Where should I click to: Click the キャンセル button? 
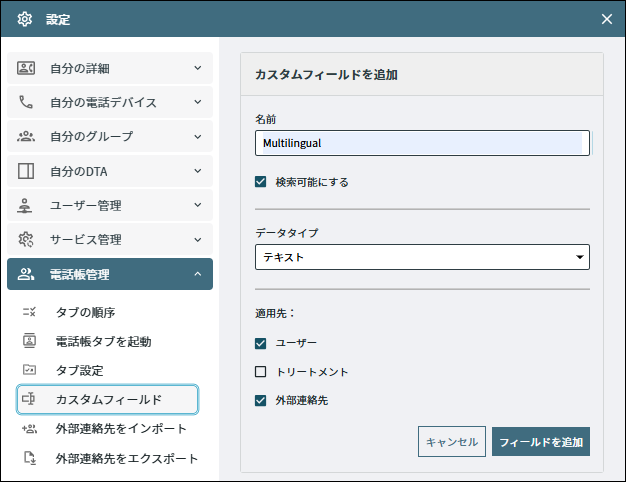pyautogui.click(x=452, y=442)
